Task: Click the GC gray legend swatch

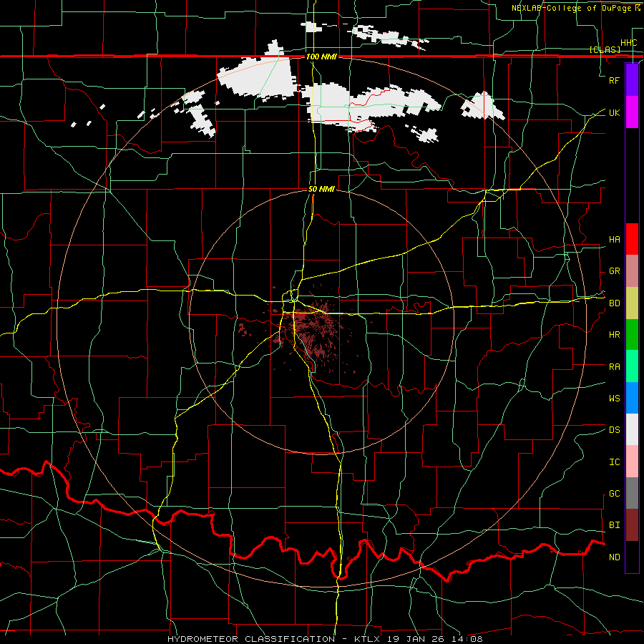Action: point(632,493)
